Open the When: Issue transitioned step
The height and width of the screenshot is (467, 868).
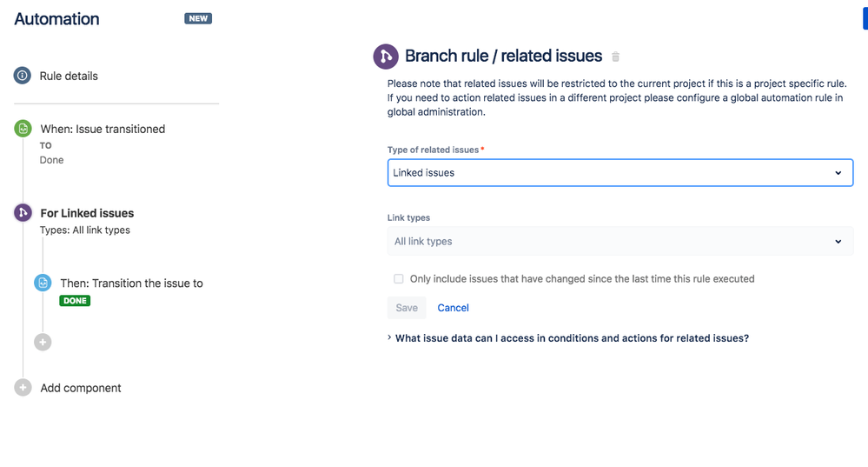[x=103, y=129]
